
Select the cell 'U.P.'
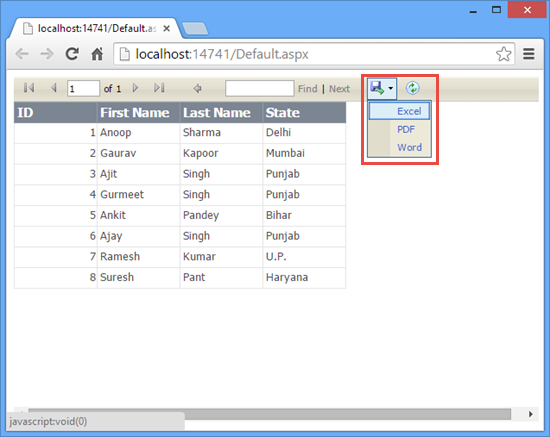point(304,257)
